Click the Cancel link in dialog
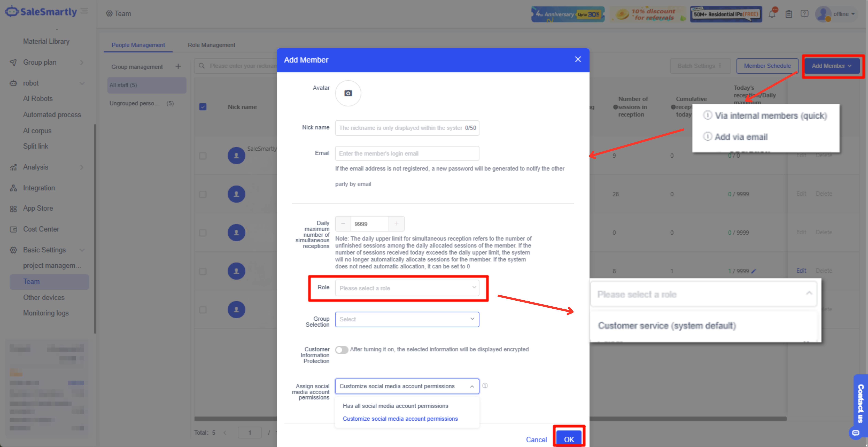Image resolution: width=868 pixels, height=447 pixels. 536,439
